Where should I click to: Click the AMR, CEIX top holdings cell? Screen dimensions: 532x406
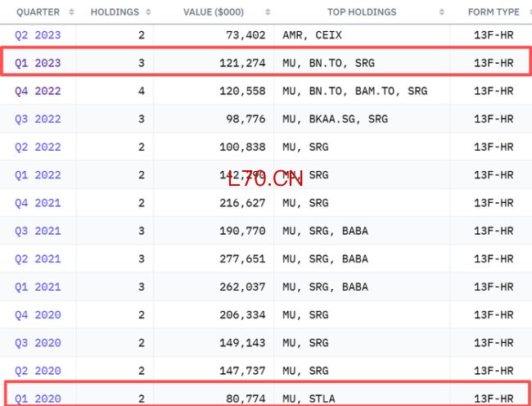312,35
